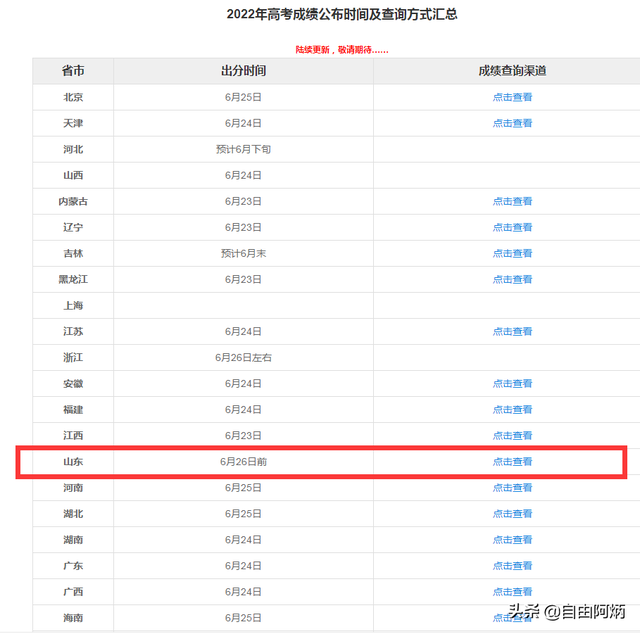Open the 点击查看 link for 安徽
Screen dimensions: 640x634
[x=512, y=384]
